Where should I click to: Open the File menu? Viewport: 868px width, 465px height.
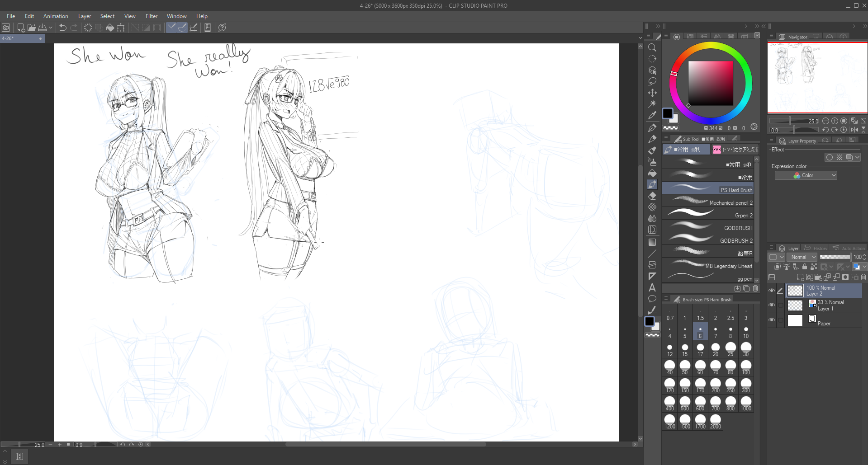click(11, 16)
